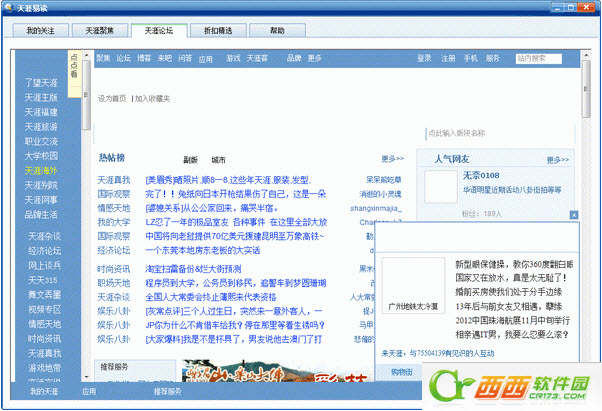Open 大学校园 in the sidebar
The width and height of the screenshot is (602, 411).
pos(41,156)
